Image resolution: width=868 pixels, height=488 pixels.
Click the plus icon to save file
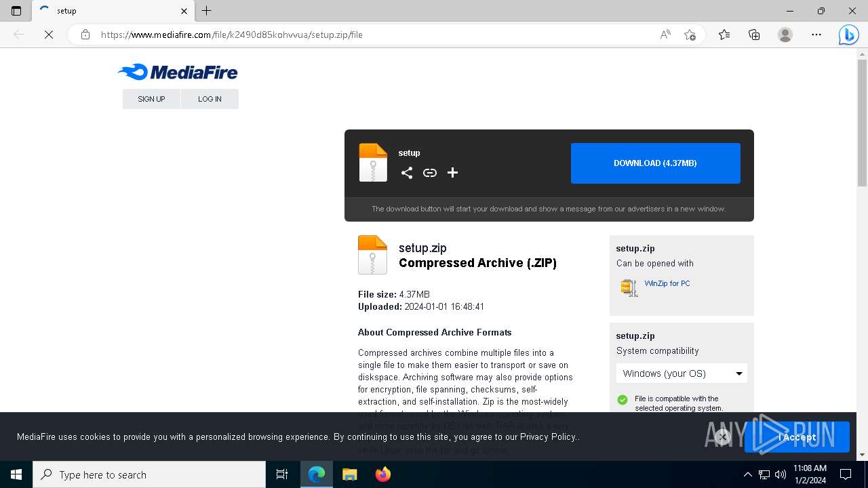point(452,173)
